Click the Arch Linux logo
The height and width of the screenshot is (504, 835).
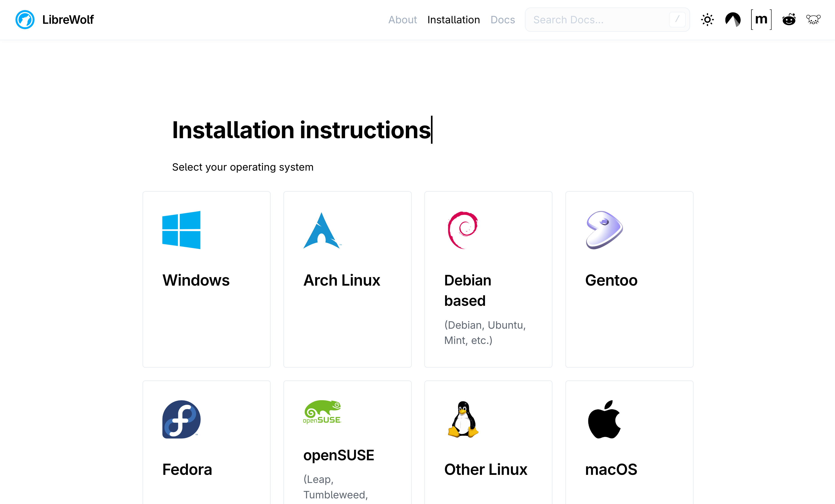pyautogui.click(x=322, y=230)
